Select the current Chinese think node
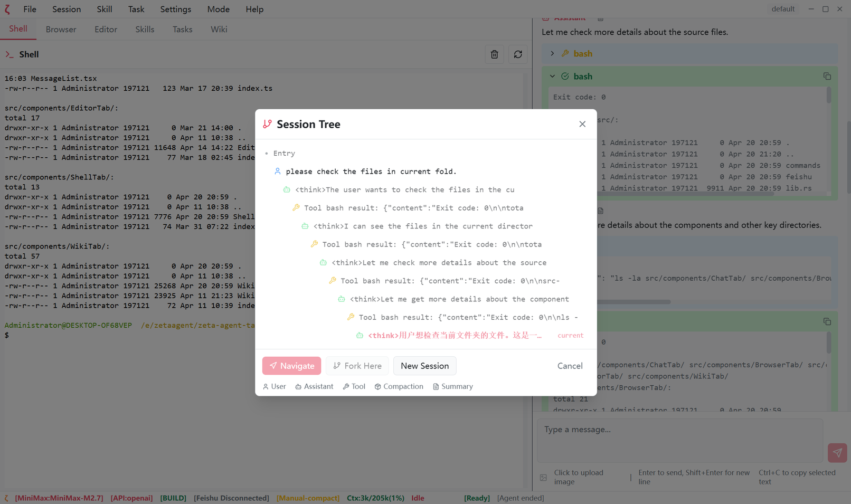 [454, 335]
